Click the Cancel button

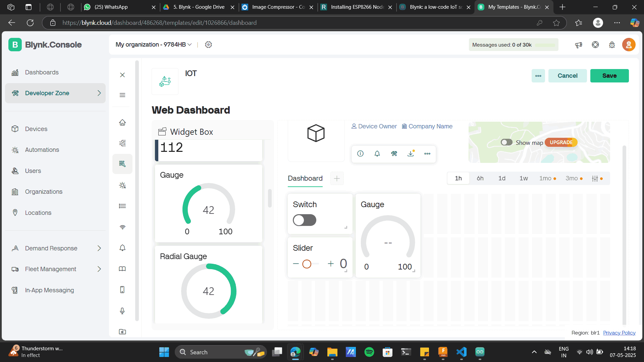[x=568, y=76]
